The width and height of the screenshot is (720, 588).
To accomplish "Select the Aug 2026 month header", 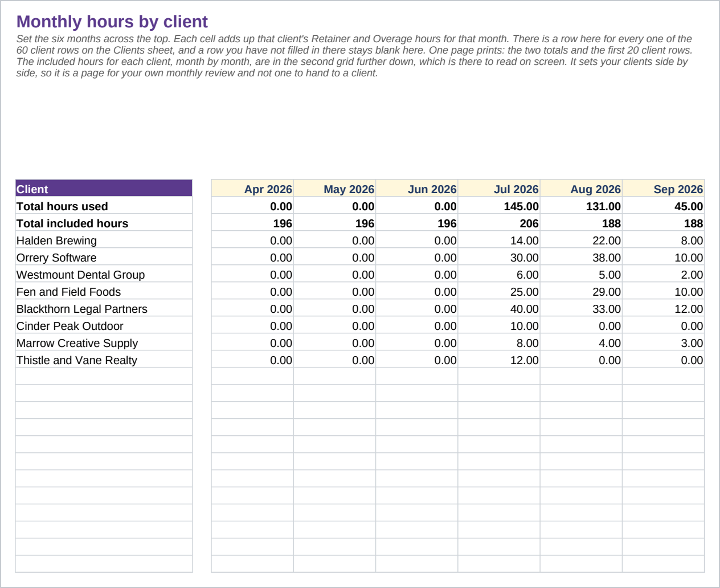I will (x=581, y=189).
